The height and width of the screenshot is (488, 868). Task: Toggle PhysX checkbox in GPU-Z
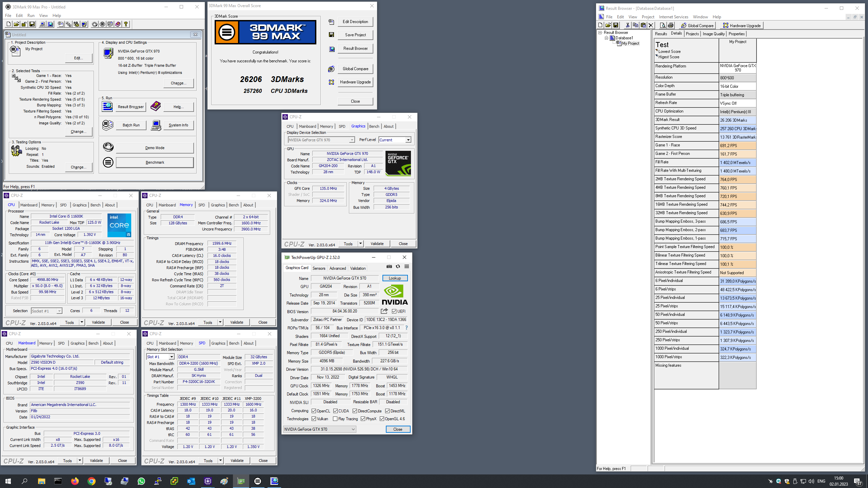[x=363, y=419]
